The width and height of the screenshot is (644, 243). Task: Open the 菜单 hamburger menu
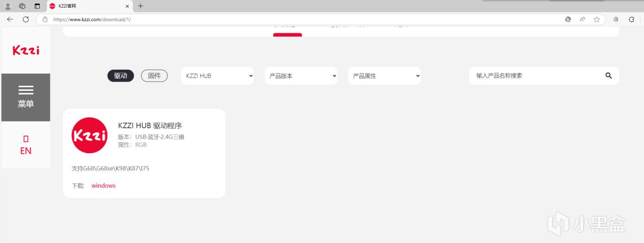pos(26,97)
